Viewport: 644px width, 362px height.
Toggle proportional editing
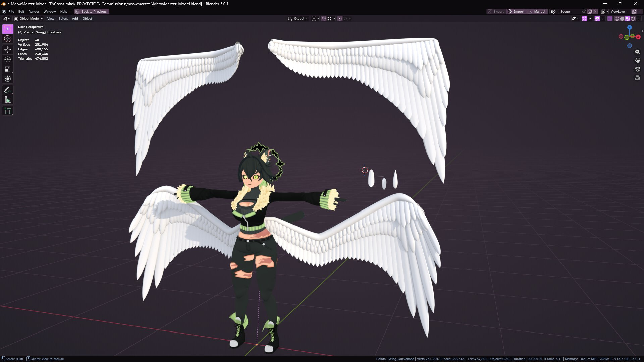pos(340,19)
